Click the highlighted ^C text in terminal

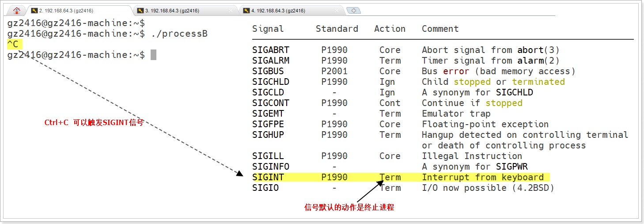click(13, 44)
